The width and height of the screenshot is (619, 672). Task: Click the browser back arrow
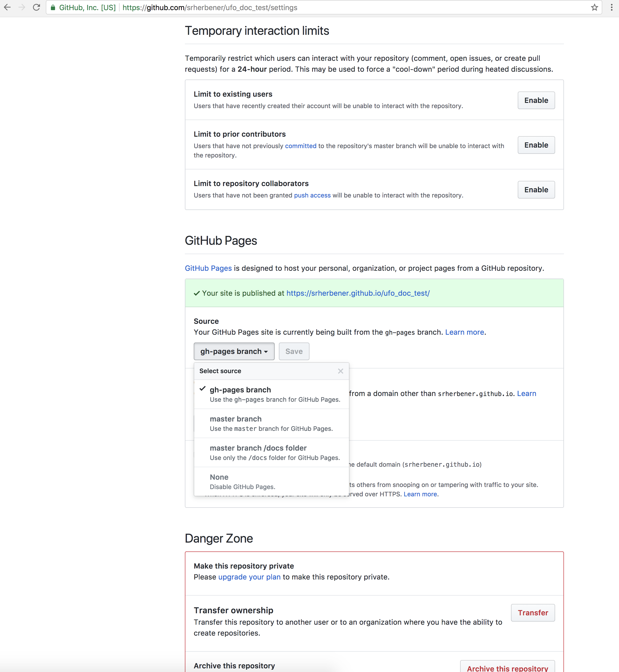7,7
